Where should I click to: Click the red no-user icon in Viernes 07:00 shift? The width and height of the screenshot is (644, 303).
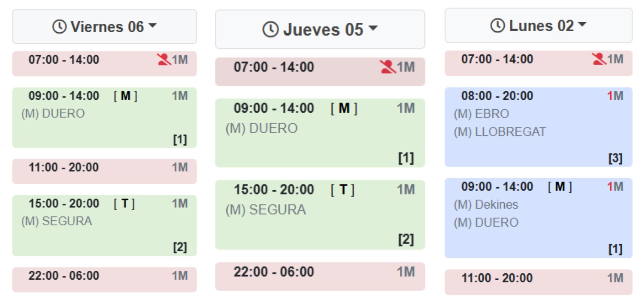164,59
